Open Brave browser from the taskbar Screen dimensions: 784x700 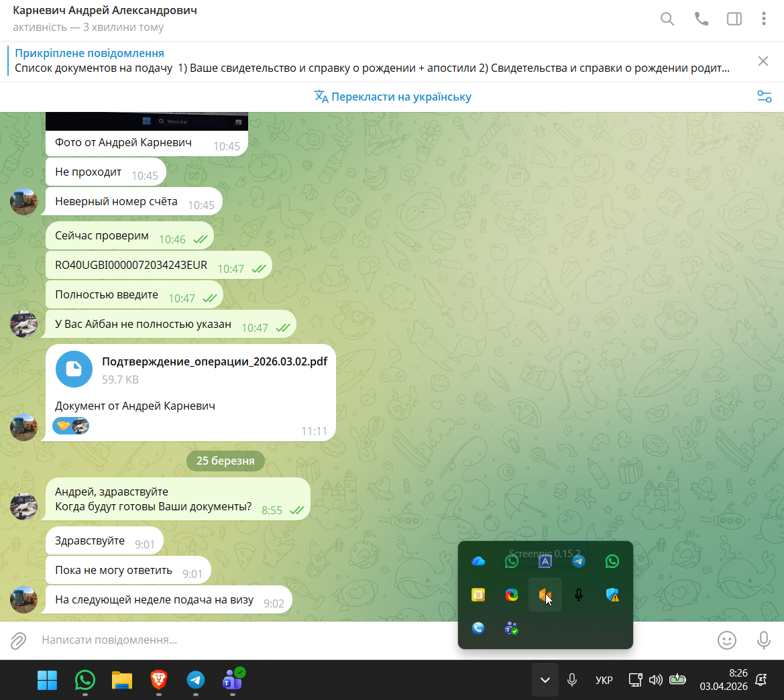158,680
